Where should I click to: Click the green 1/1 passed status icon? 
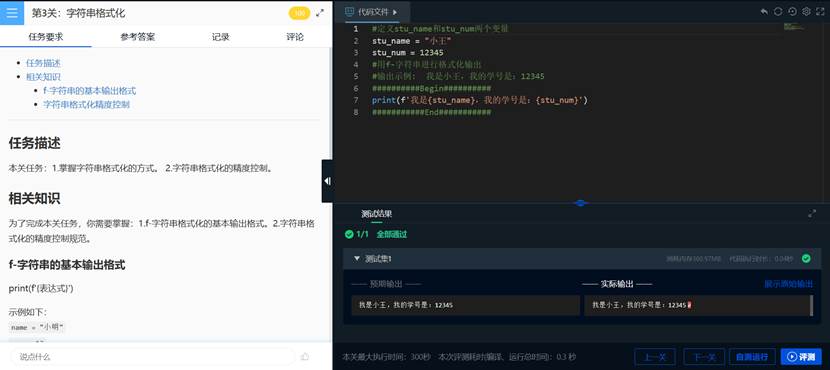point(349,234)
